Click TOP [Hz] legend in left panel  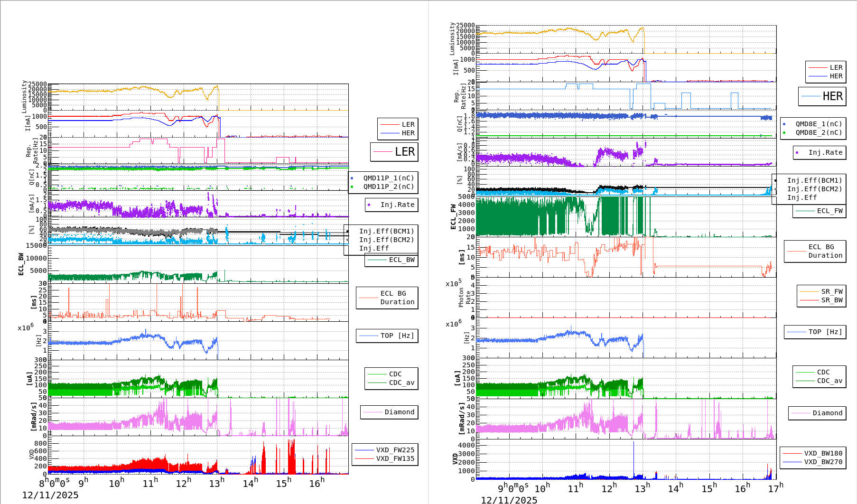pyautogui.click(x=397, y=336)
